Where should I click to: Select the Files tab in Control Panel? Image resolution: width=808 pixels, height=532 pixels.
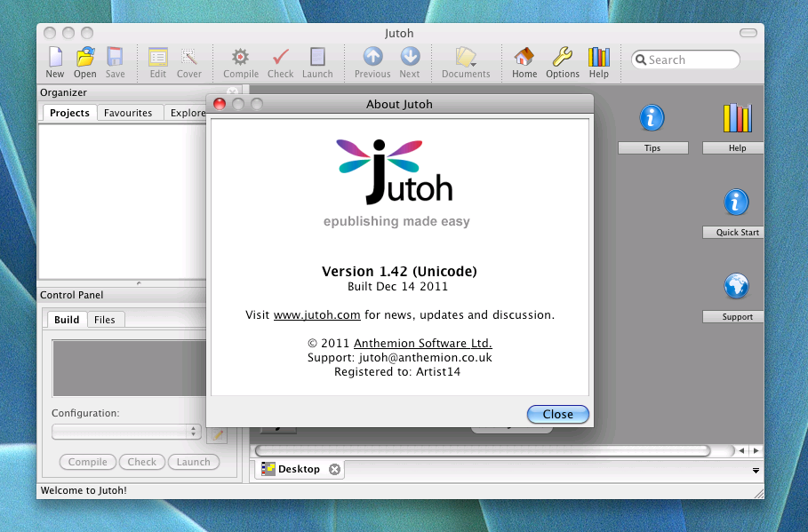(105, 320)
